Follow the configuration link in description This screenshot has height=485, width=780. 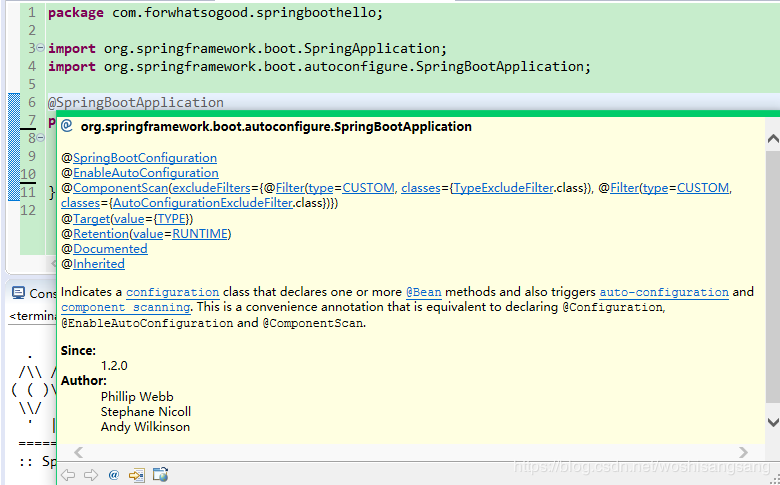pyautogui.click(x=173, y=292)
